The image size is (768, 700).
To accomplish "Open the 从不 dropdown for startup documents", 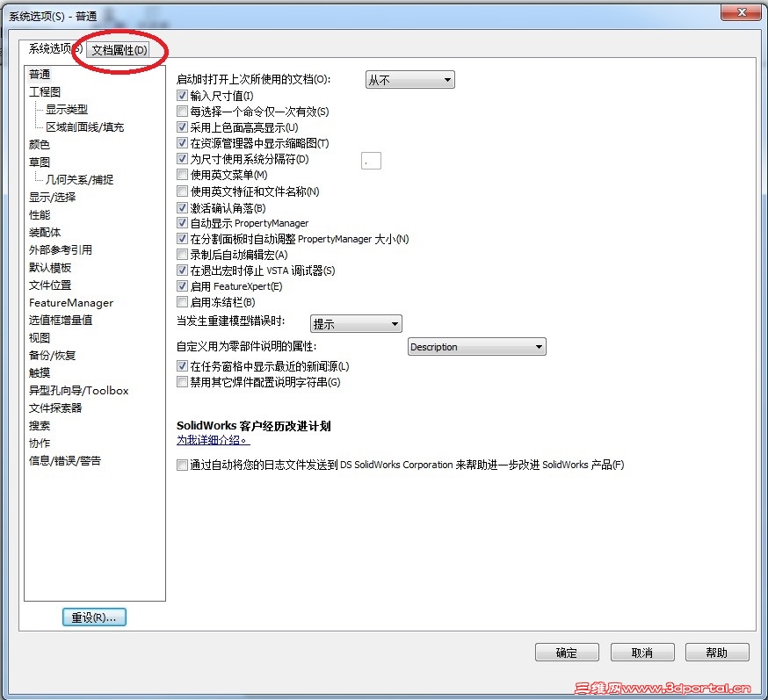I will 409,79.
